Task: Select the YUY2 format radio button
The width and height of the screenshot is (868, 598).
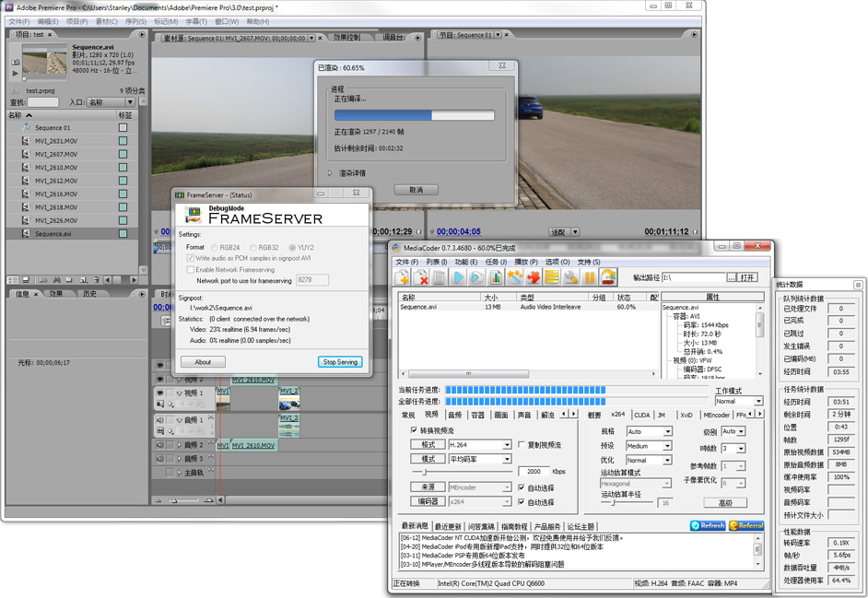Action: [292, 248]
